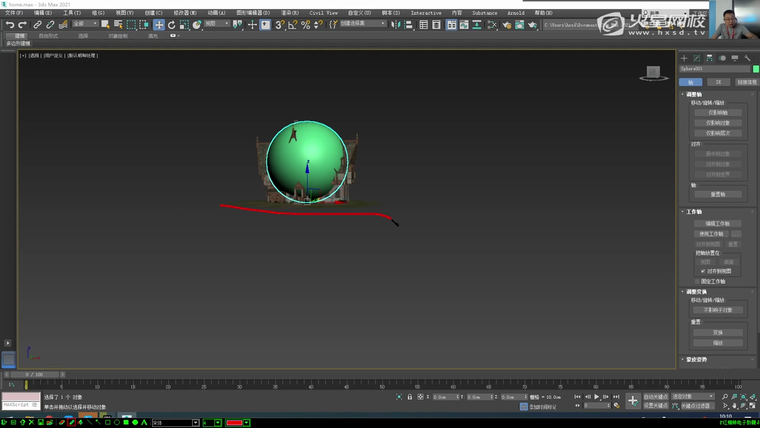Image resolution: width=760 pixels, height=428 pixels.
Task: Open the 文件(F) menu
Action: (13, 13)
